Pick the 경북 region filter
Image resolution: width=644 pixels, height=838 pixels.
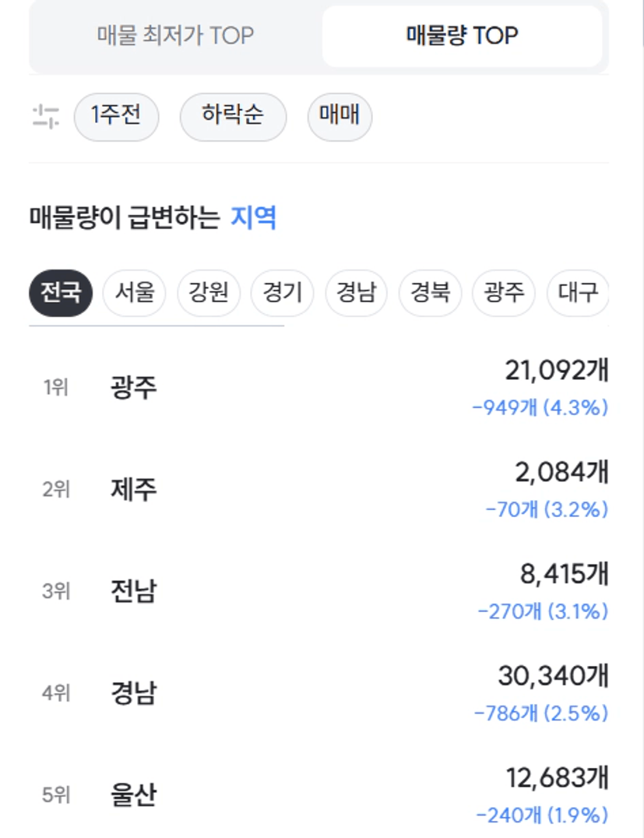[x=430, y=293]
